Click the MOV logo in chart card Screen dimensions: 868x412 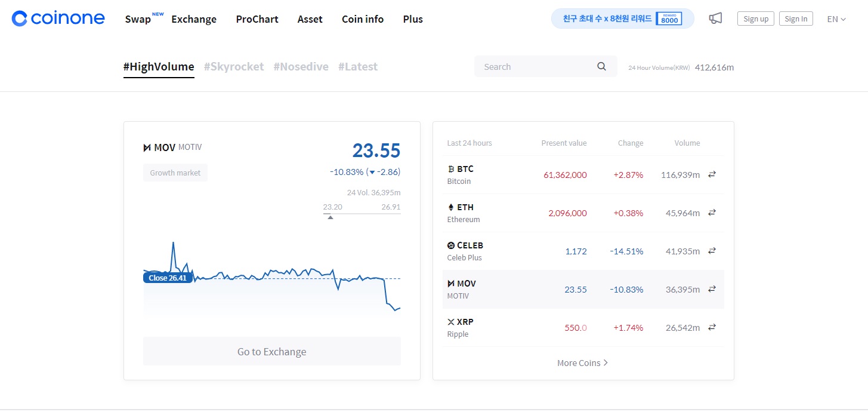pos(147,147)
